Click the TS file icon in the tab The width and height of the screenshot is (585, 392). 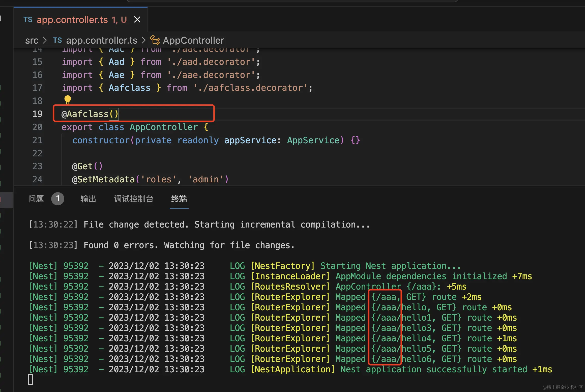28,19
